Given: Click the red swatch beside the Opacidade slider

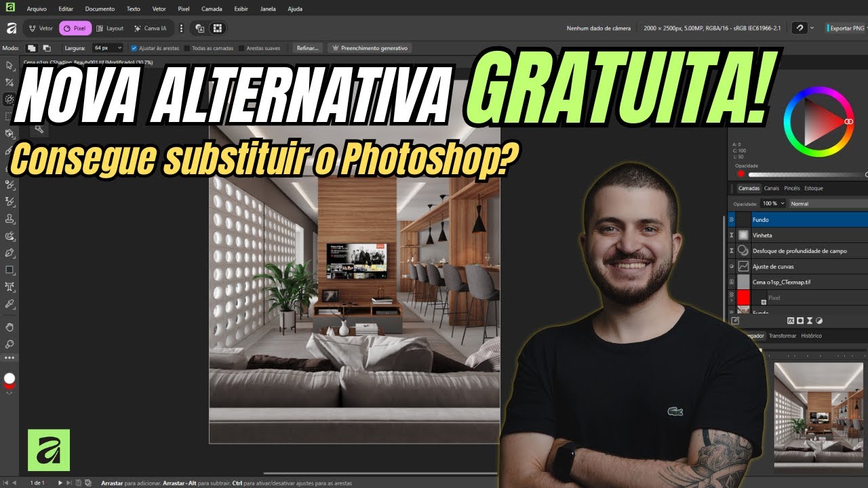Looking at the screenshot, I should tap(741, 174).
